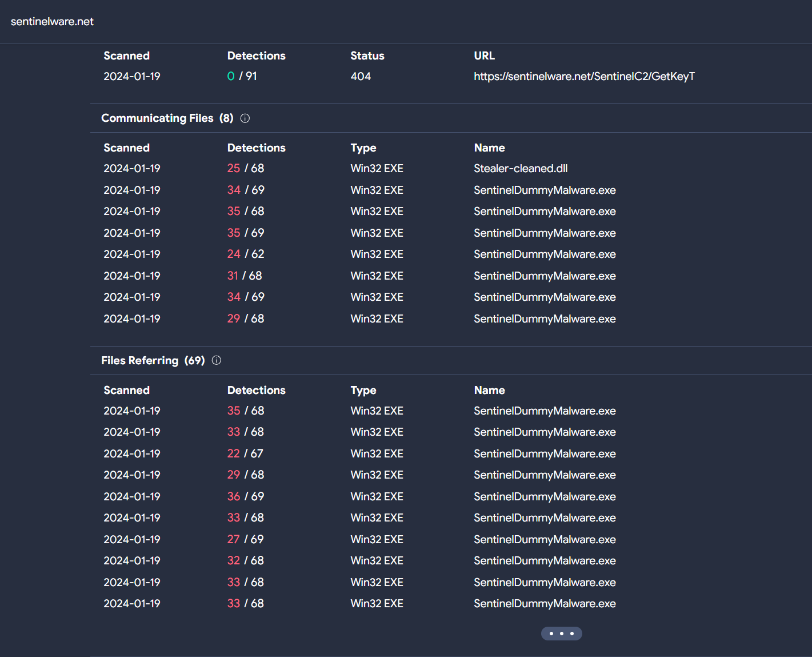Image resolution: width=812 pixels, height=657 pixels.
Task: Select the file row with 31 / 68 detections
Action: 545,276
